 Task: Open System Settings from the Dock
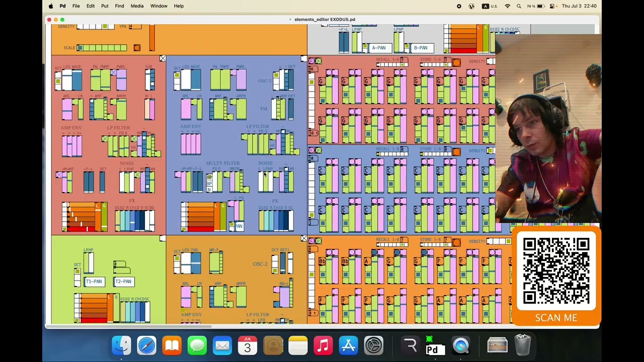374,345
